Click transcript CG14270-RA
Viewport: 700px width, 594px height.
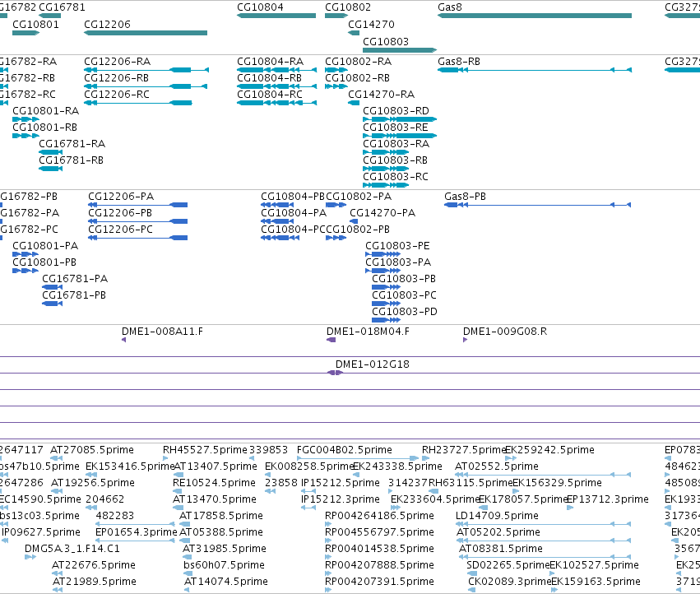click(354, 103)
